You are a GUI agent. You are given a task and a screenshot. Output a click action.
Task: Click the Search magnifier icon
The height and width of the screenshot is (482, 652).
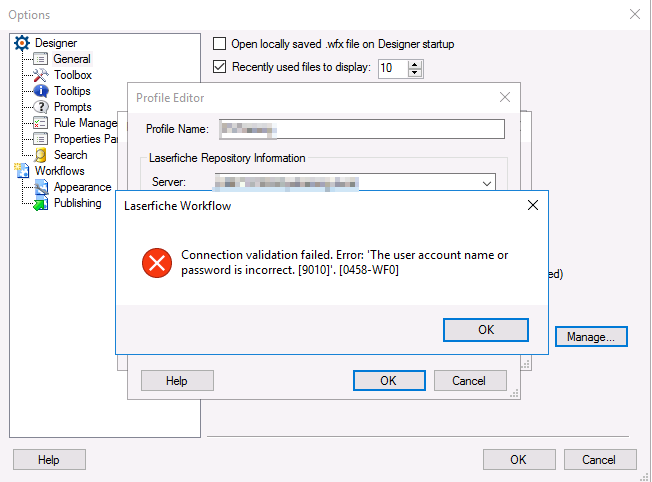tap(41, 155)
